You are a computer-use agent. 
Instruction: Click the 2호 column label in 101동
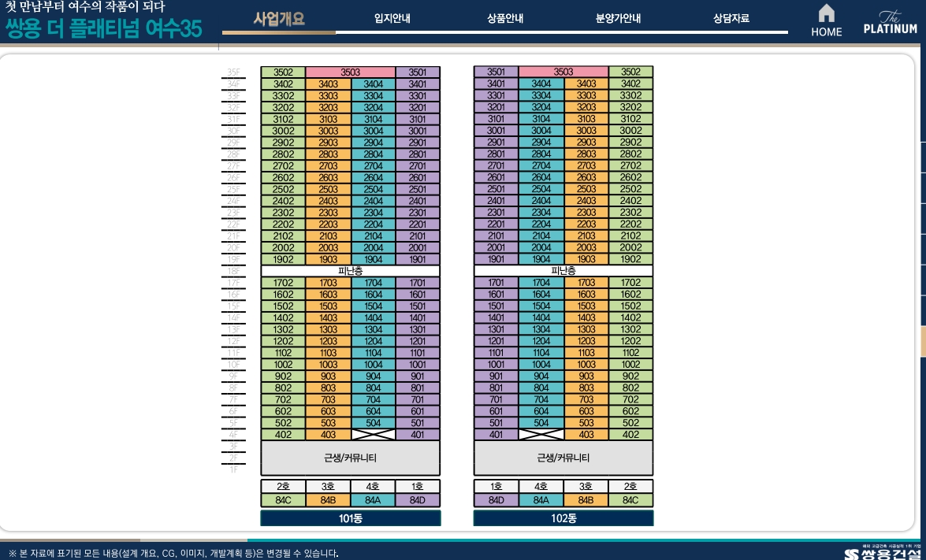(x=284, y=486)
